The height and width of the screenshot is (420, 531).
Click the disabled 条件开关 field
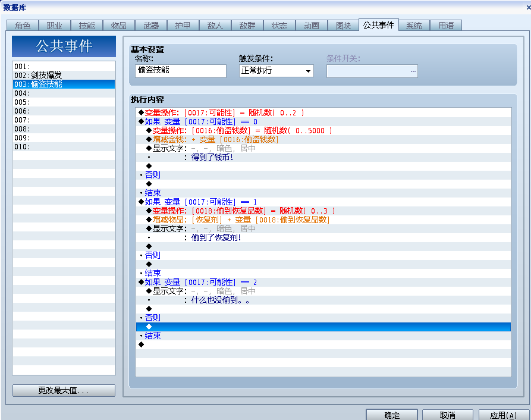pos(372,71)
